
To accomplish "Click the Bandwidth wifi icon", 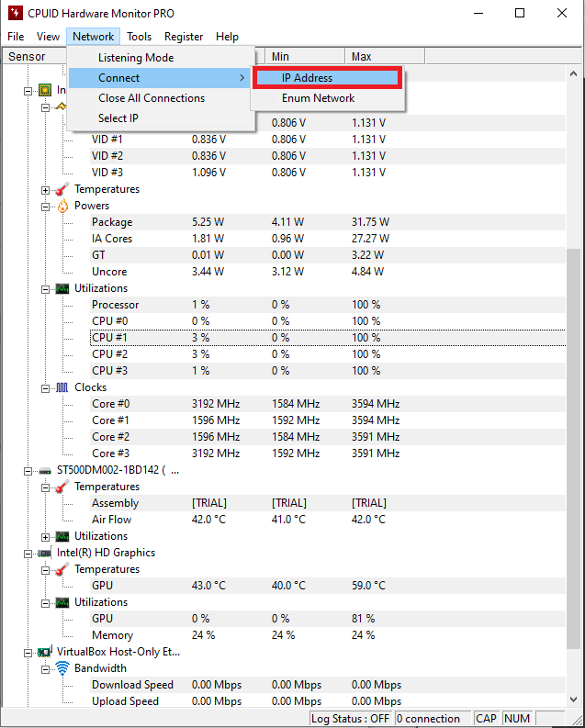I will [62, 668].
